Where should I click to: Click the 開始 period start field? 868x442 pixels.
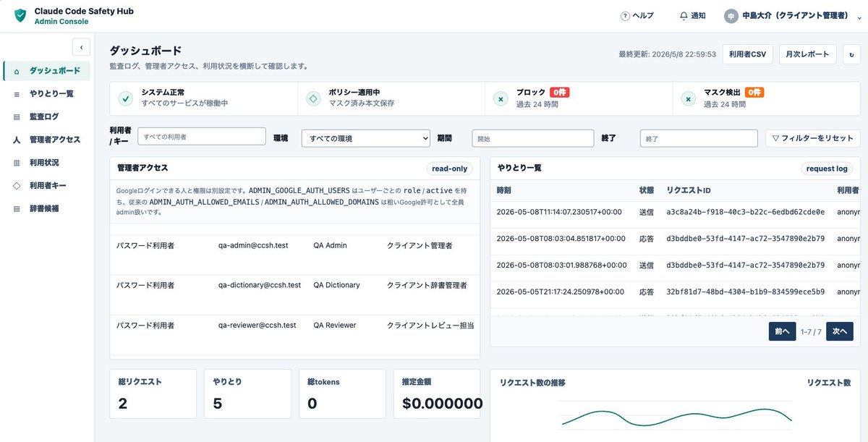pos(533,138)
